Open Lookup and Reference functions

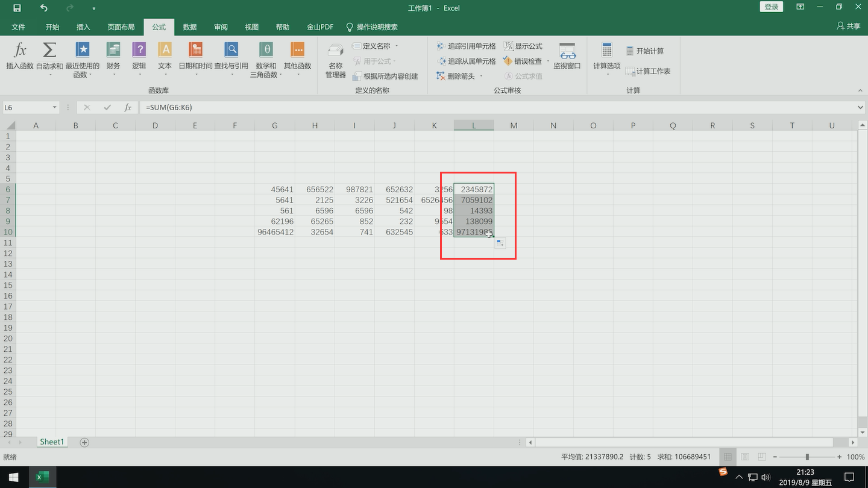point(231,57)
